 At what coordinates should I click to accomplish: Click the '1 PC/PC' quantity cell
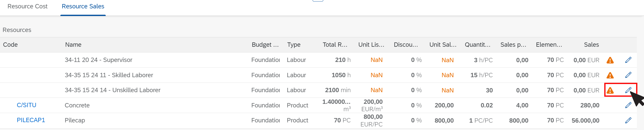pyautogui.click(x=481, y=121)
